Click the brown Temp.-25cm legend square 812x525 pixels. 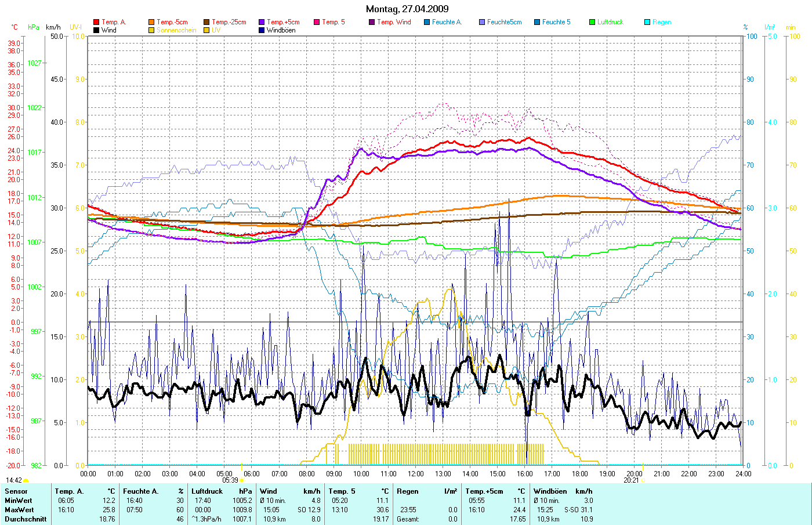(206, 23)
